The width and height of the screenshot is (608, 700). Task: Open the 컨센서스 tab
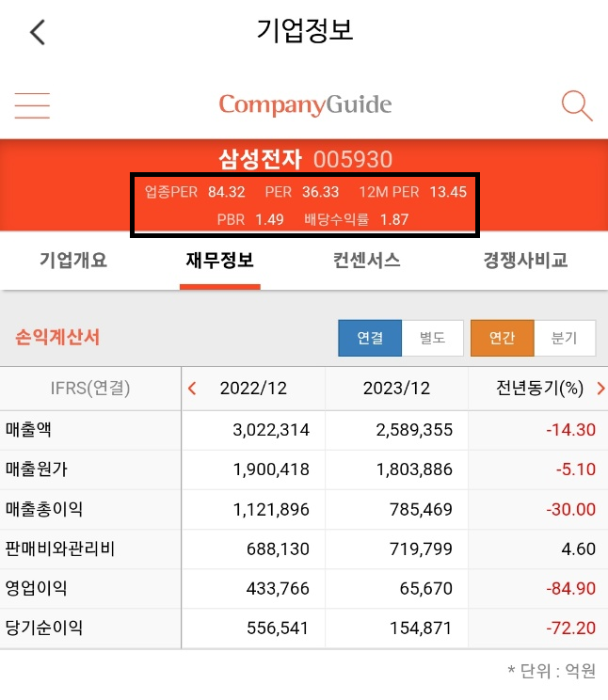click(x=367, y=260)
